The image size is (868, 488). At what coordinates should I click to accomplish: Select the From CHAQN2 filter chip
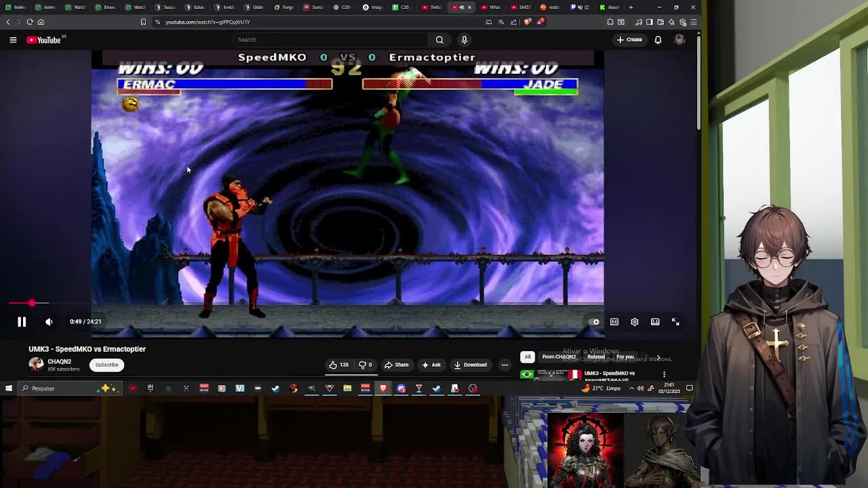click(x=559, y=357)
